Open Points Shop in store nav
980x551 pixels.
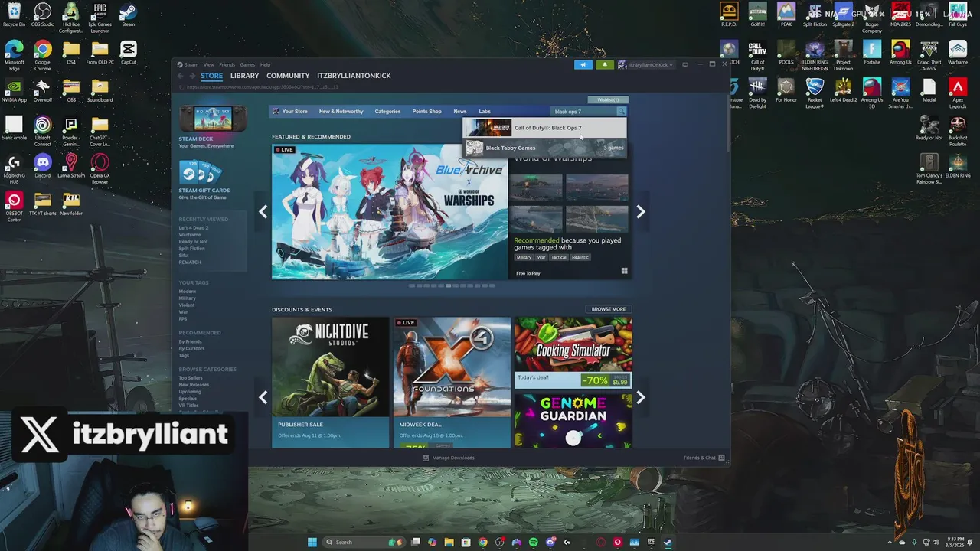point(426,112)
